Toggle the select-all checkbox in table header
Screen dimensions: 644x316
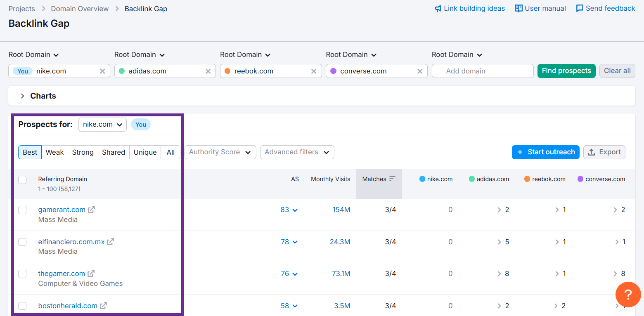point(22,180)
